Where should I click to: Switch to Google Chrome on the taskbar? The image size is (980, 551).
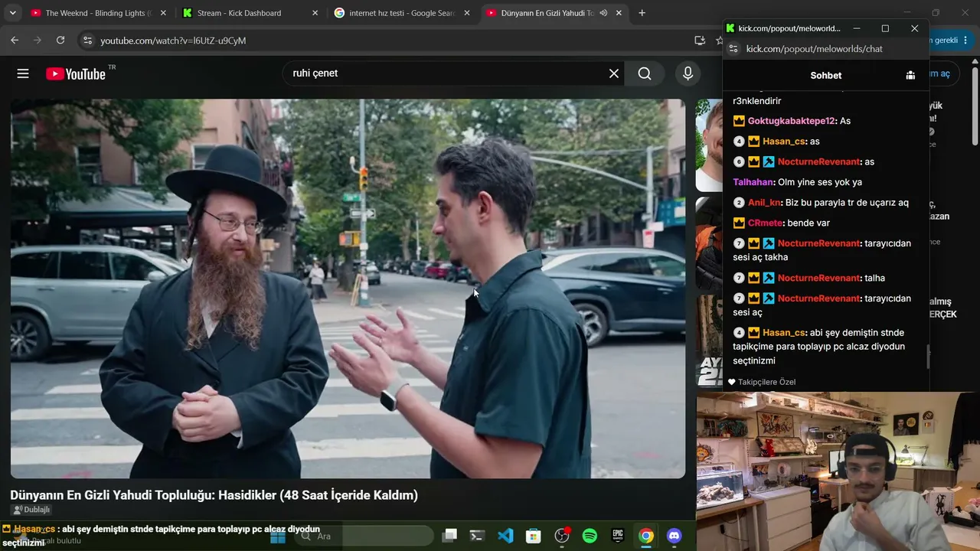click(646, 536)
